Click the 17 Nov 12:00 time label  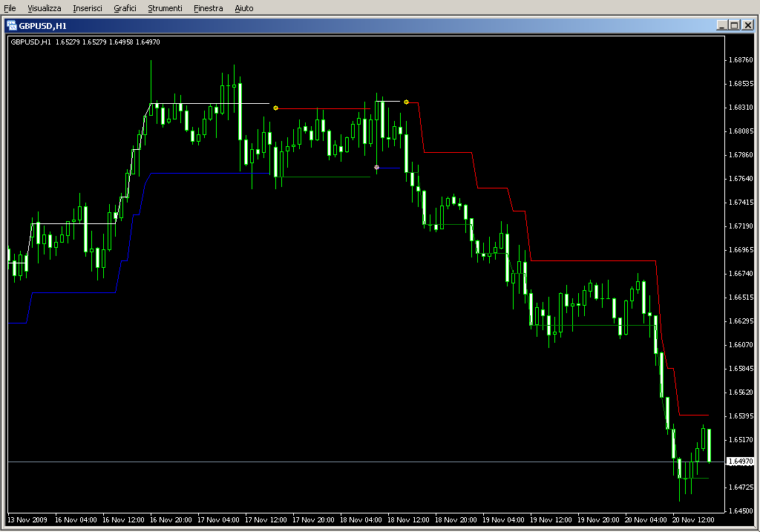coord(266,520)
